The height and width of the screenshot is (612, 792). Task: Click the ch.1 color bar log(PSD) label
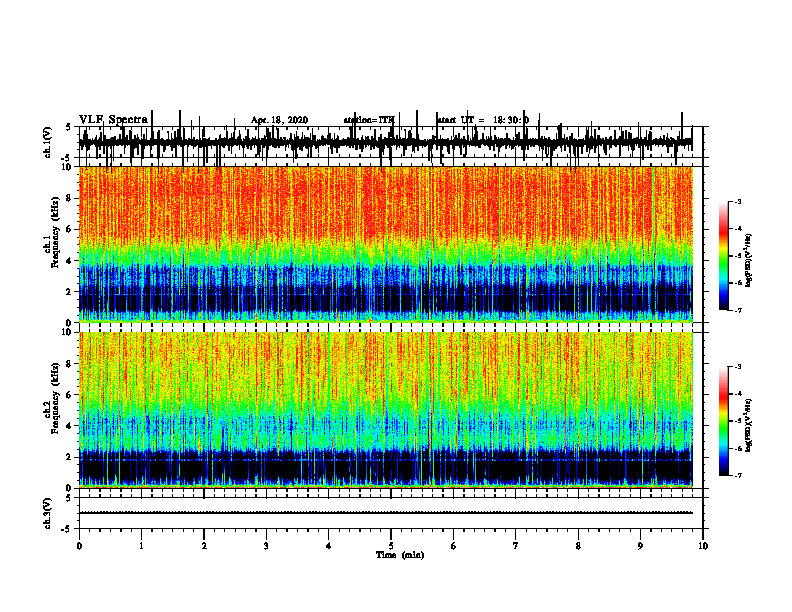click(749, 261)
